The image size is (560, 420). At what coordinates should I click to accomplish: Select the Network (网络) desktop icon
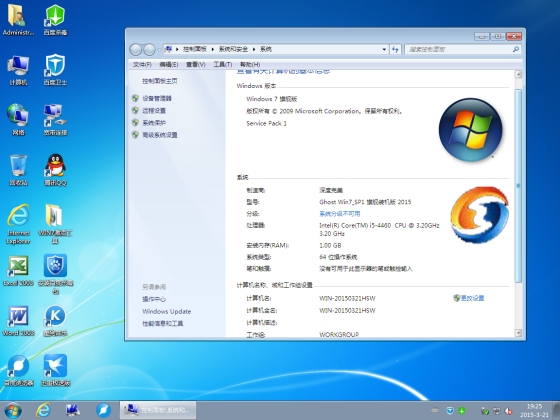[x=18, y=120]
